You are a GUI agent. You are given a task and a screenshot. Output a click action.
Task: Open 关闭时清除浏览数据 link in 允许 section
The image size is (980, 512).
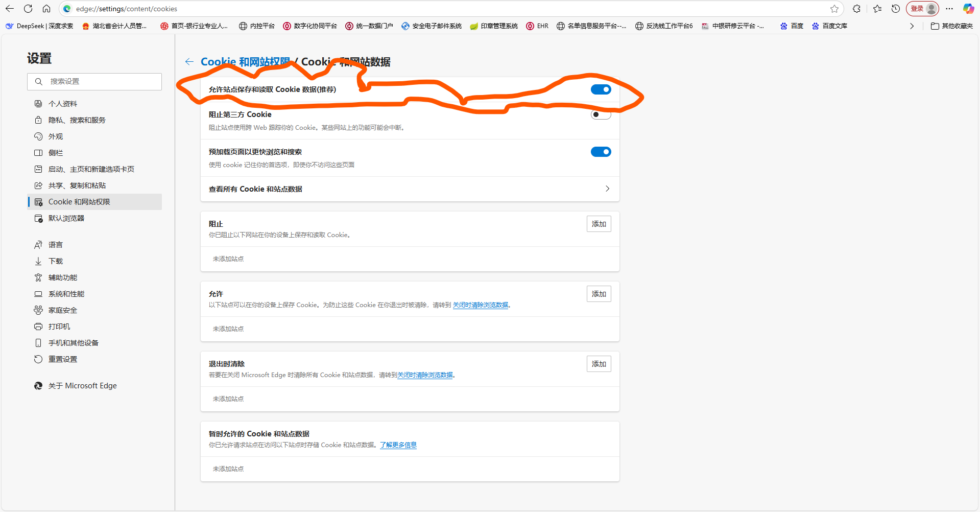(481, 305)
